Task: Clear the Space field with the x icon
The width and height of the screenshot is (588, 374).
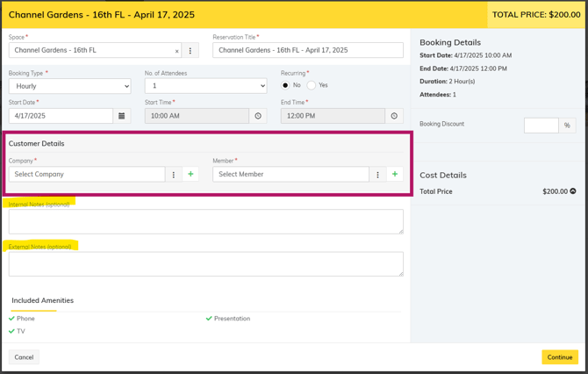Action: pos(176,51)
